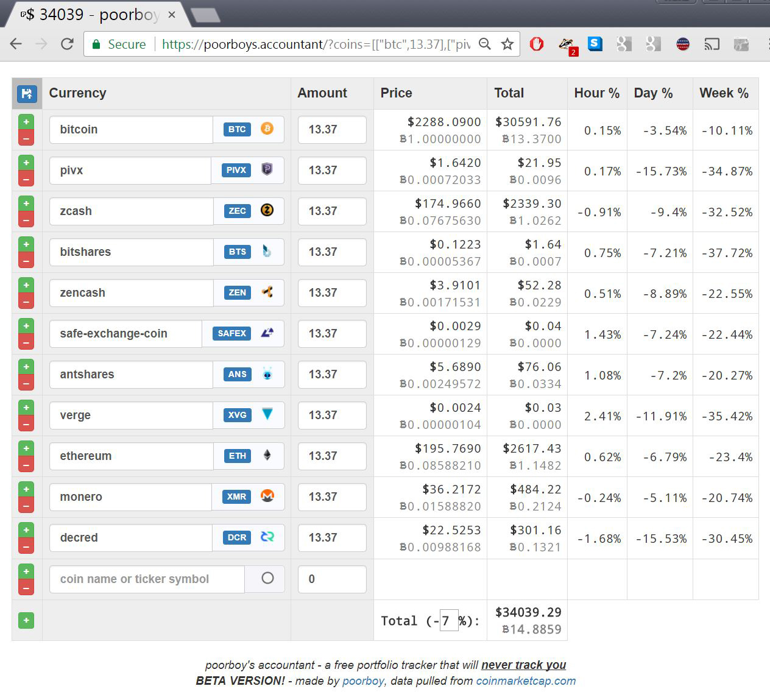This screenshot has width=770, height=700.
Task: Click the red minus button in decred row
Action: pos(26,546)
